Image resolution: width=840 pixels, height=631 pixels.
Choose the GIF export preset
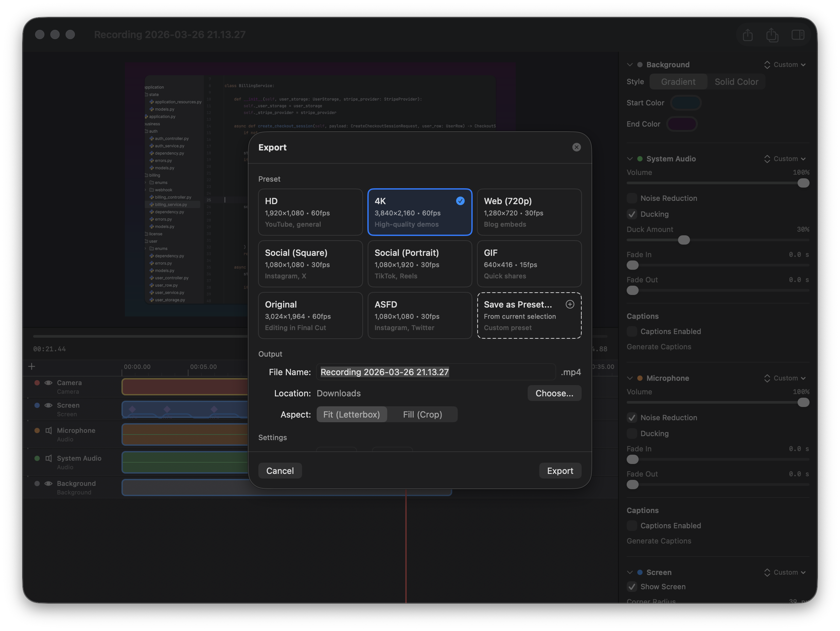coord(529,264)
